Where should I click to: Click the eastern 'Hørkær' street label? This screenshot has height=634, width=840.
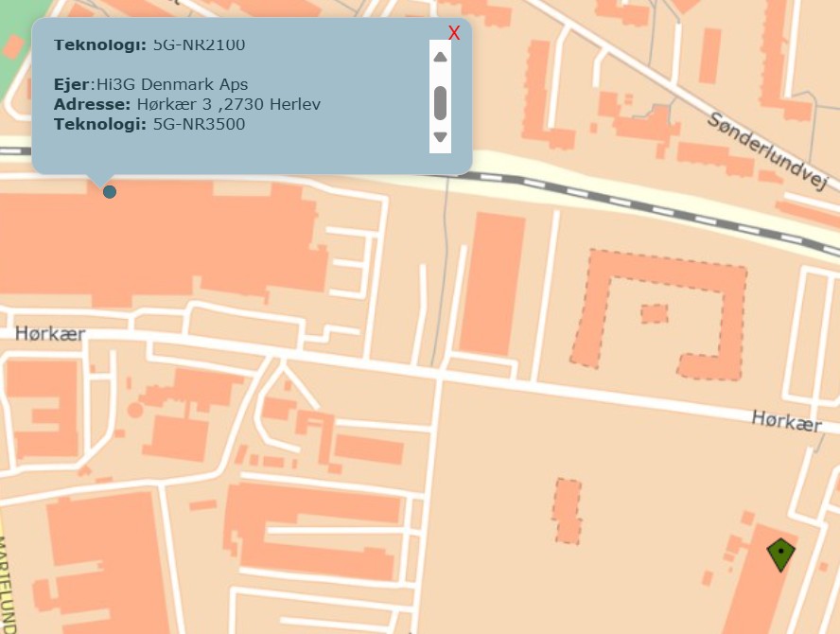tap(786, 421)
